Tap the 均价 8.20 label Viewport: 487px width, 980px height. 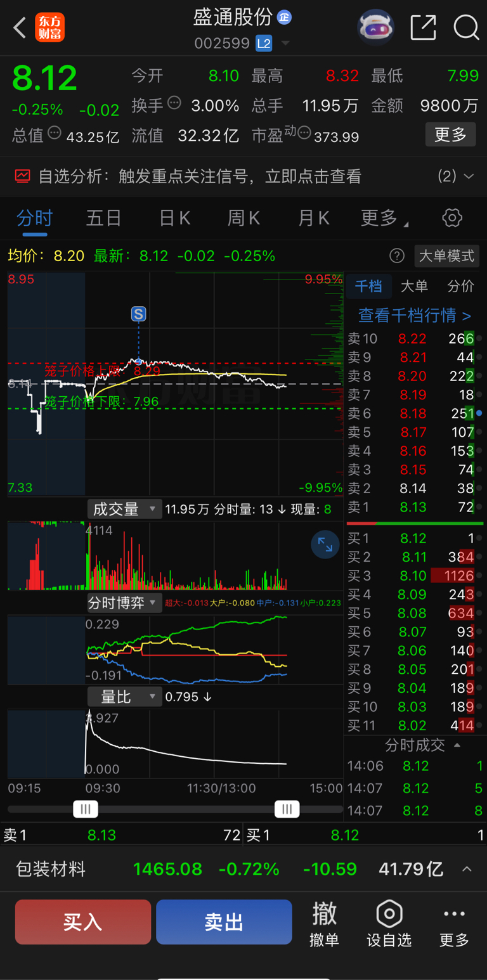pos(46,256)
